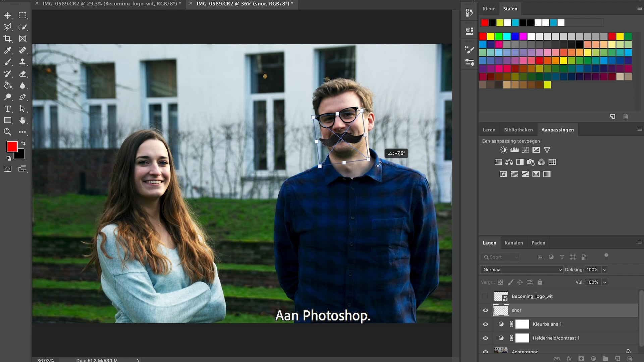Select the Move tool
Image resolution: width=644 pixels, height=362 pixels.
[7, 15]
